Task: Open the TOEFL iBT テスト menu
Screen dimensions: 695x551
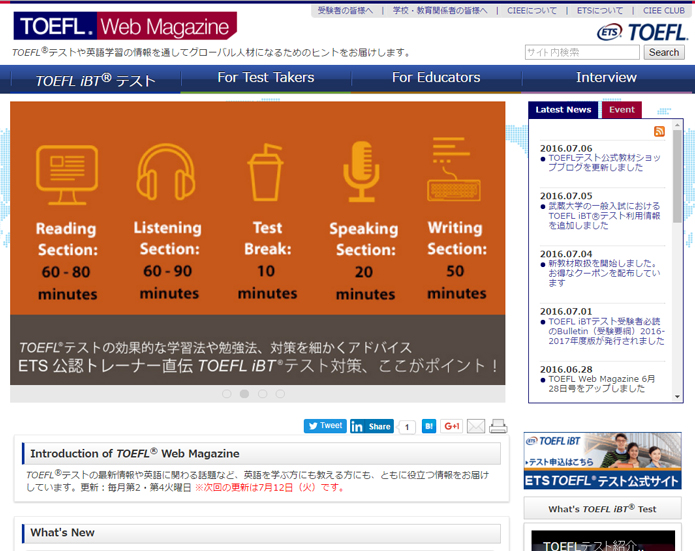Action: [95, 80]
